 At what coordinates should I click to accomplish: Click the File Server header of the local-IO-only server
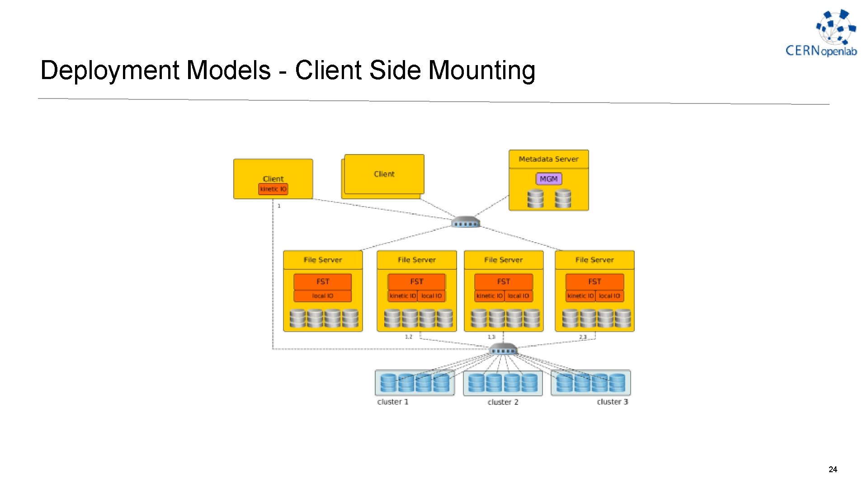pyautogui.click(x=323, y=260)
